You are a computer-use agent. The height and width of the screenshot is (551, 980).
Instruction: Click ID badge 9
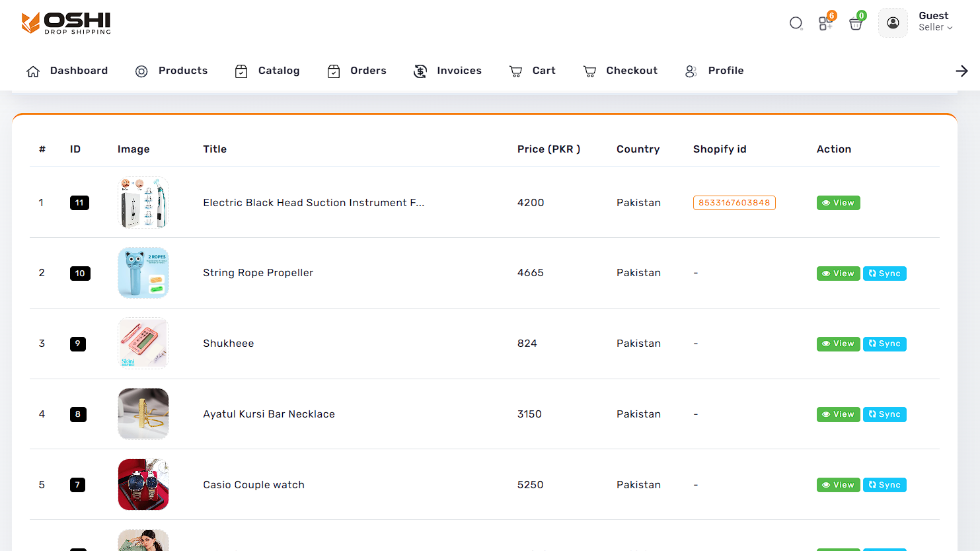(x=78, y=344)
